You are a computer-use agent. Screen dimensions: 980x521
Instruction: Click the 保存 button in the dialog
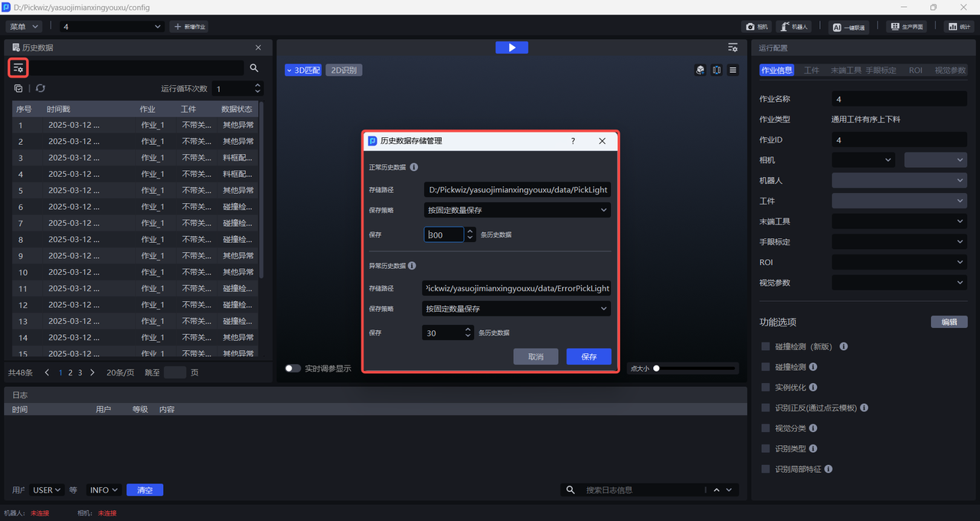pos(588,357)
